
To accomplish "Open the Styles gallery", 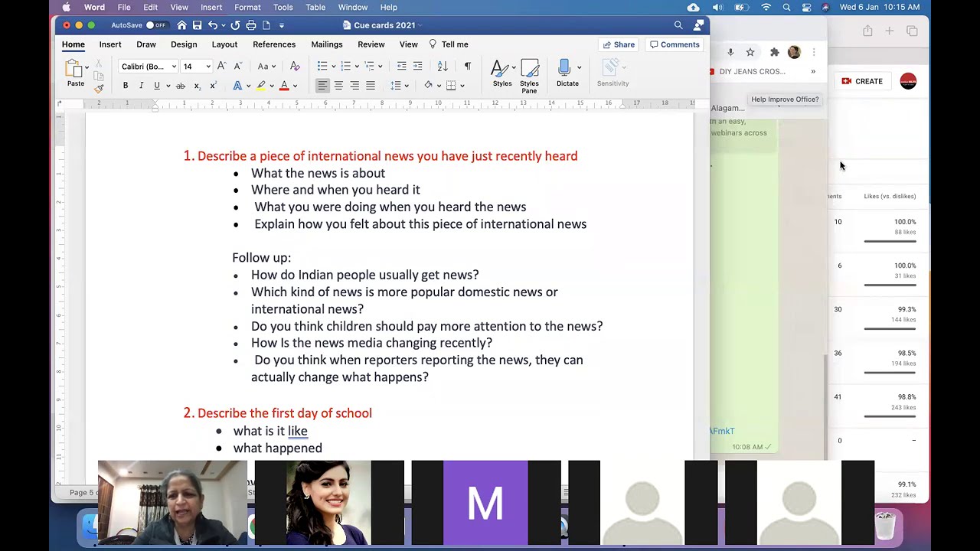I will click(x=502, y=74).
